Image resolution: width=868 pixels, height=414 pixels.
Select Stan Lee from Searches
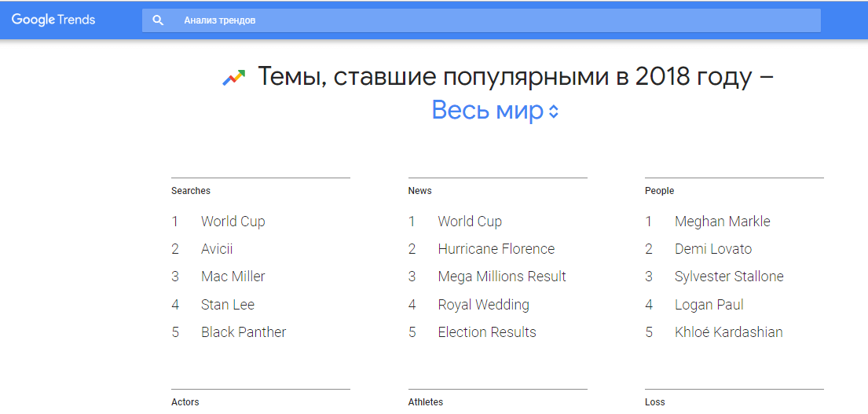point(227,305)
